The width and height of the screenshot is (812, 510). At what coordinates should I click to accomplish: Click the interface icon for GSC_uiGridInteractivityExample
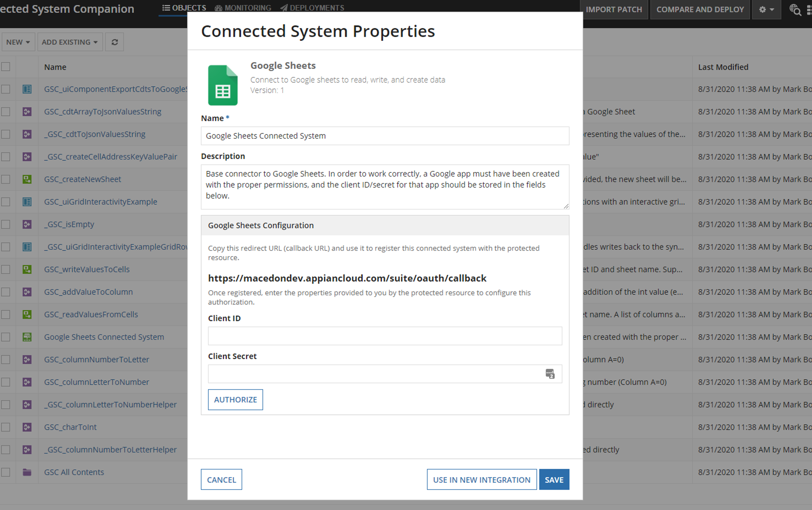27,202
